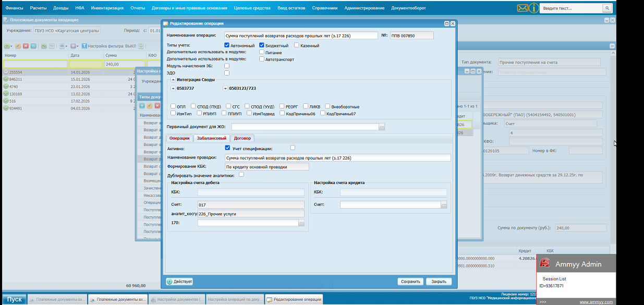The width and height of the screenshot is (644, 305).
Task: Open the 'Документооборот' menu
Action: 408,8
